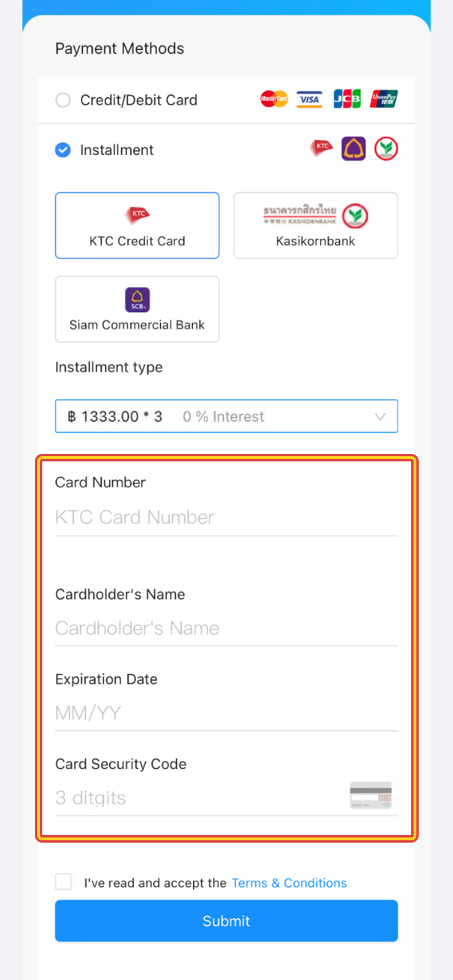Click the JCB logo icon
Image resolution: width=453 pixels, height=980 pixels.
coord(347,99)
